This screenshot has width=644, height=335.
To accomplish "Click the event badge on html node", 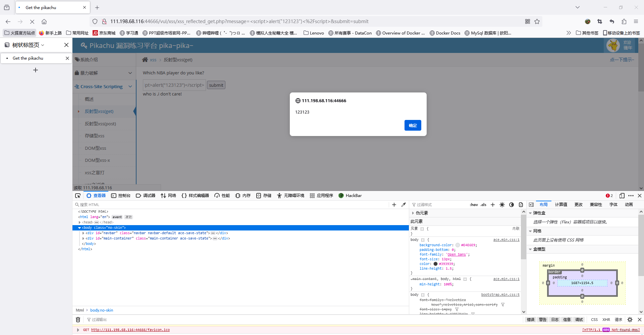I will click(x=117, y=217).
